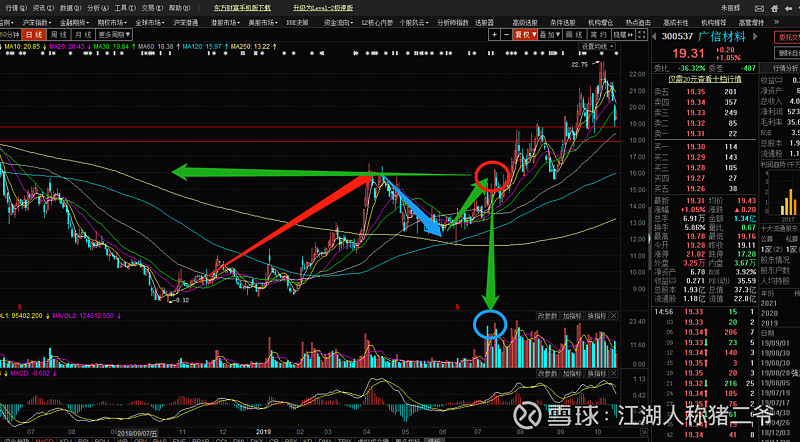Open 行情 menu
800x442 pixels.
click(x=16, y=8)
